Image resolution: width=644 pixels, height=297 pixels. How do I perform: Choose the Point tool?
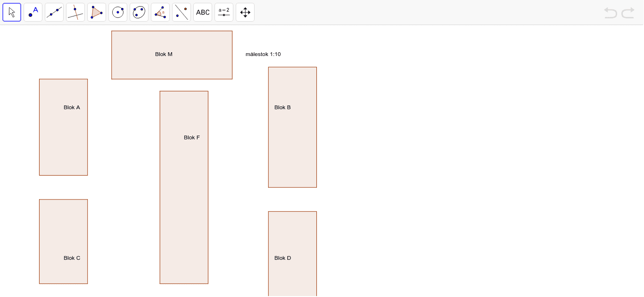[33, 12]
